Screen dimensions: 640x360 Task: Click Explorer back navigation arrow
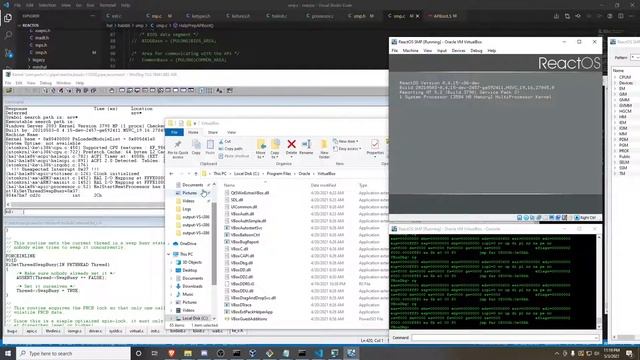tap(171, 174)
